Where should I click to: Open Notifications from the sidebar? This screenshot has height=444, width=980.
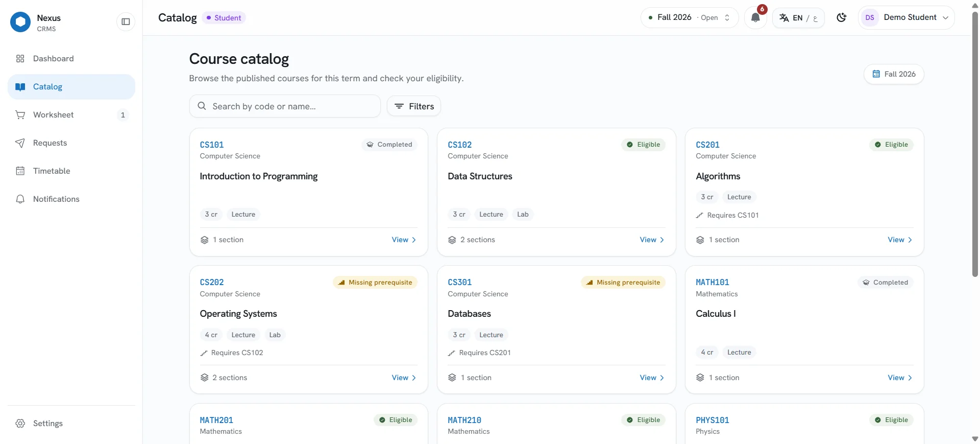pyautogui.click(x=71, y=199)
